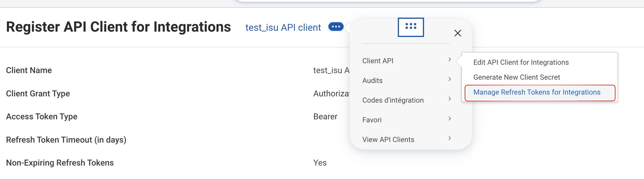Expand the View API Clients chevron
This screenshot has width=644, height=179.
point(449,138)
